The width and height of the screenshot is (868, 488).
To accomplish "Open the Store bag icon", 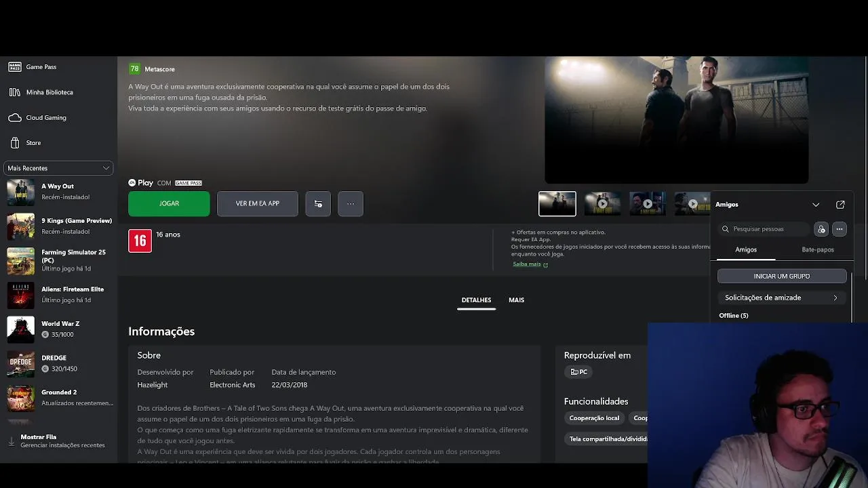I will [x=15, y=143].
